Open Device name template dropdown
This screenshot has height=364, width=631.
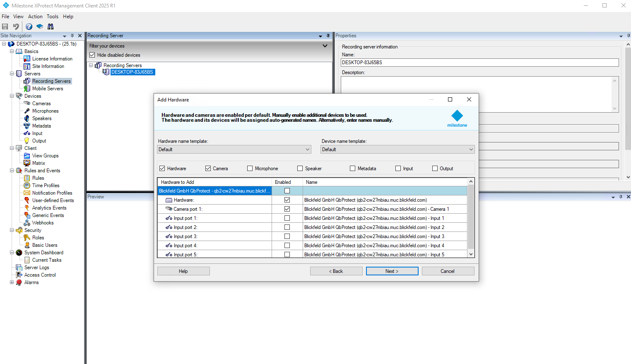tap(397, 149)
